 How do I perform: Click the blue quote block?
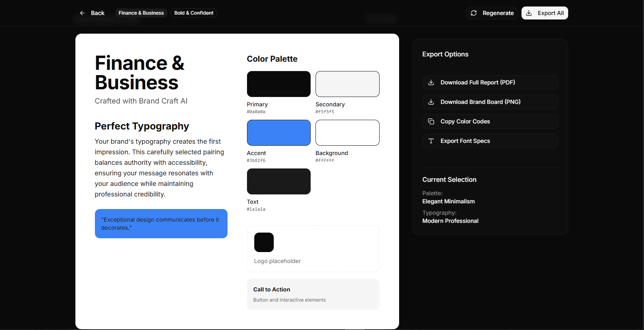tap(161, 224)
